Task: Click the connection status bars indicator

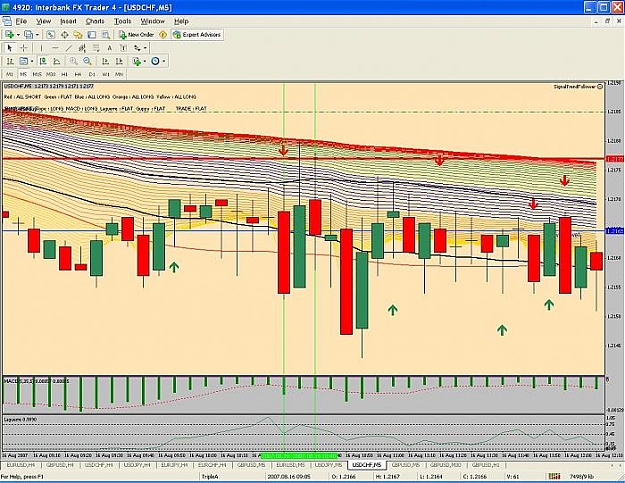Action: coord(554,476)
